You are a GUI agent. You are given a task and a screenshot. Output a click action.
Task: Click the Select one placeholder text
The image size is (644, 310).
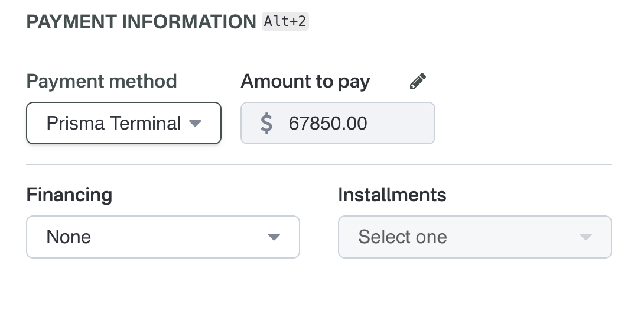402,237
